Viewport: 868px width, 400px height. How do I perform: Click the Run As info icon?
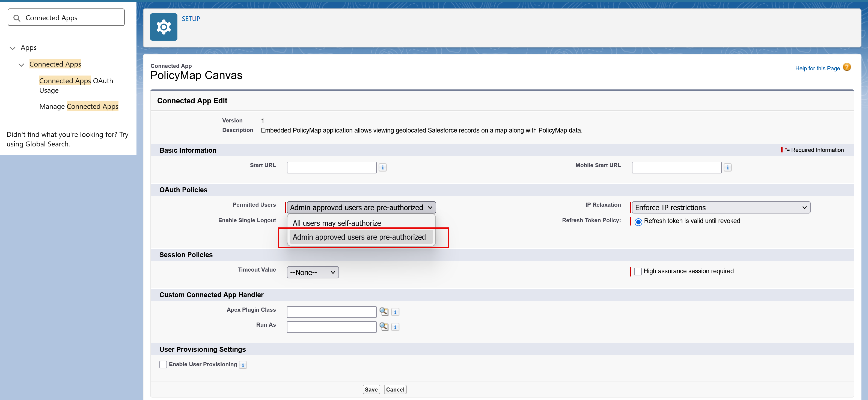395,327
